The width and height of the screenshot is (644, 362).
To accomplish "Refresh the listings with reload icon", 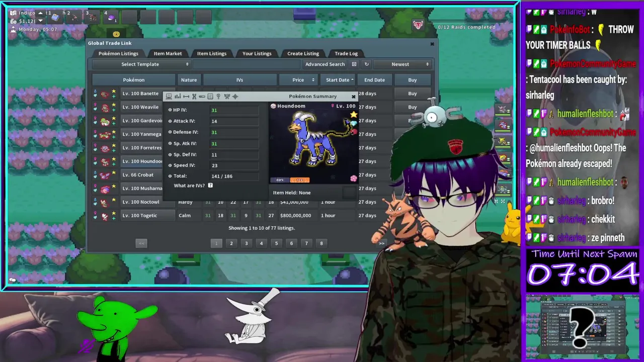I will click(x=366, y=64).
